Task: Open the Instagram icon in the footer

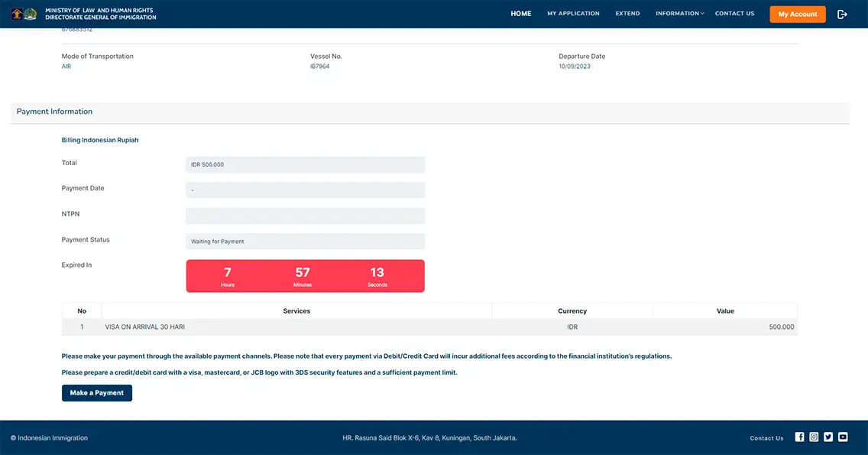Action: pyautogui.click(x=814, y=437)
